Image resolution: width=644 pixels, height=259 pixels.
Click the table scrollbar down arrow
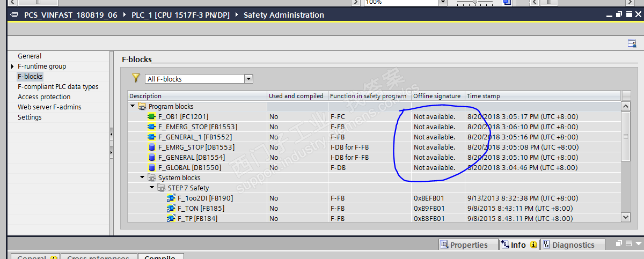(626, 217)
